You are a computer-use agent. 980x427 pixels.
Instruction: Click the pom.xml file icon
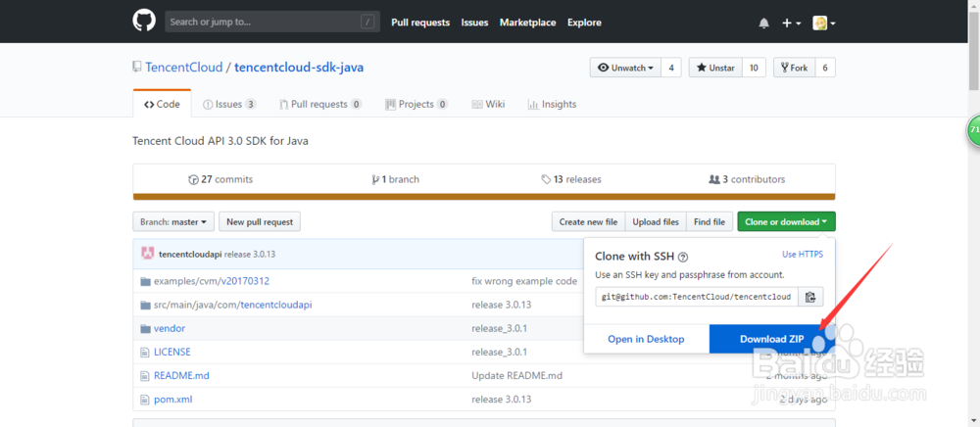145,399
